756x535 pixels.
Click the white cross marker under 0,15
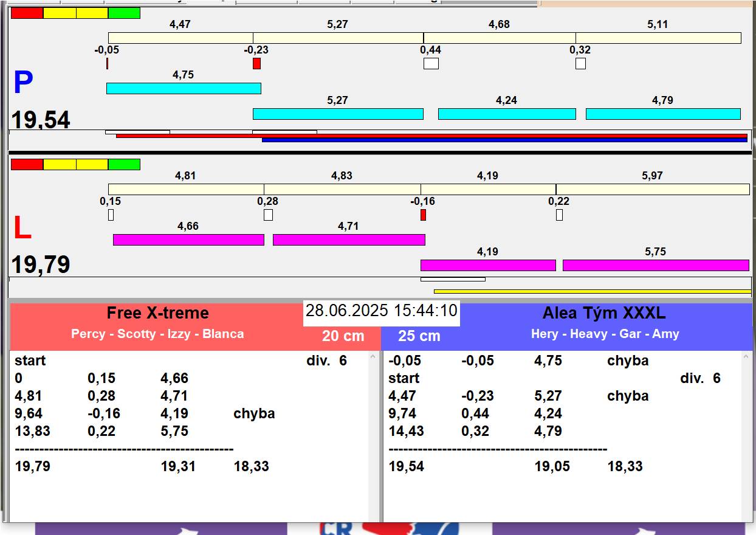tap(111, 215)
